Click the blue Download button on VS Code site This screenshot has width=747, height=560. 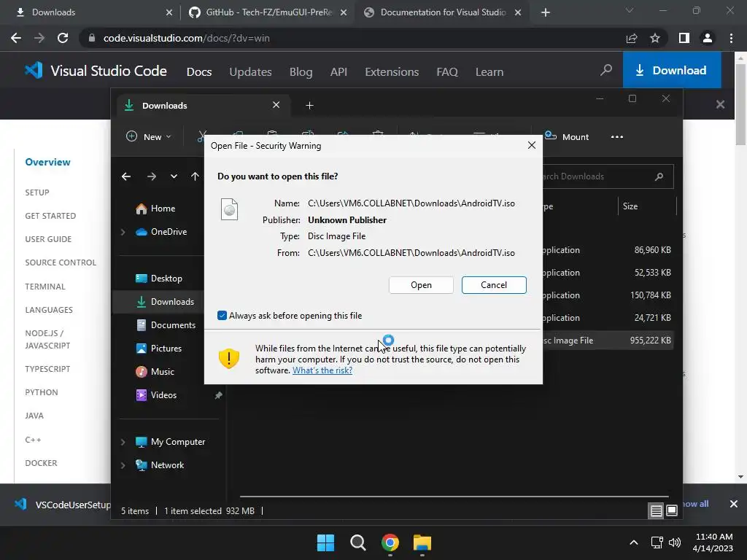click(672, 70)
